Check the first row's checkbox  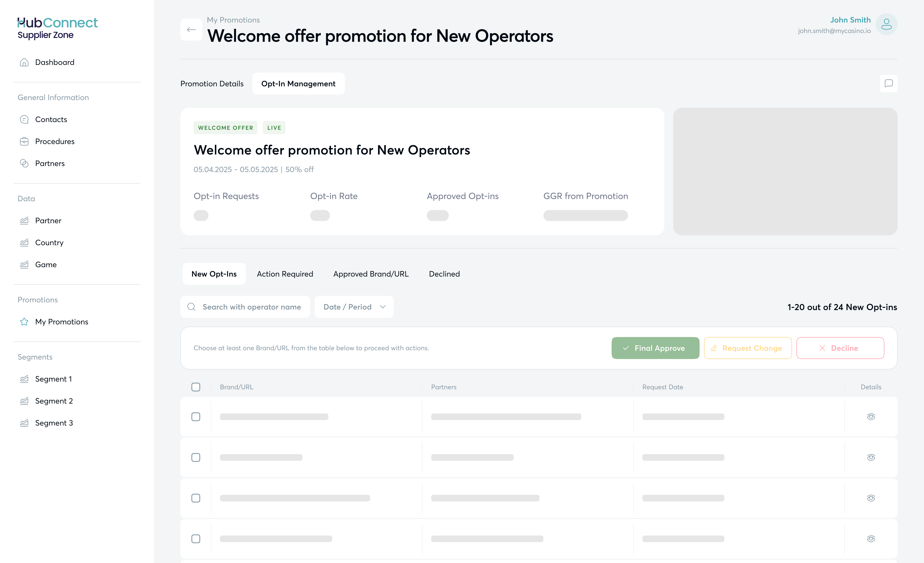pyautogui.click(x=196, y=417)
